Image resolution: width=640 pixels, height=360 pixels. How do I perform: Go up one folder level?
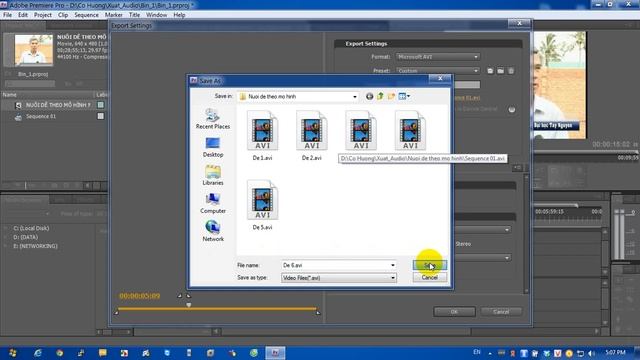click(x=380, y=96)
